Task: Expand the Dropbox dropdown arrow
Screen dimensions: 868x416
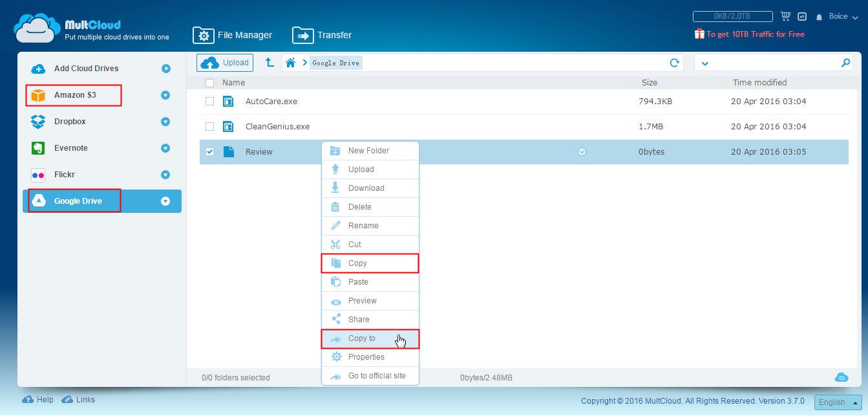Action: pyautogui.click(x=165, y=122)
